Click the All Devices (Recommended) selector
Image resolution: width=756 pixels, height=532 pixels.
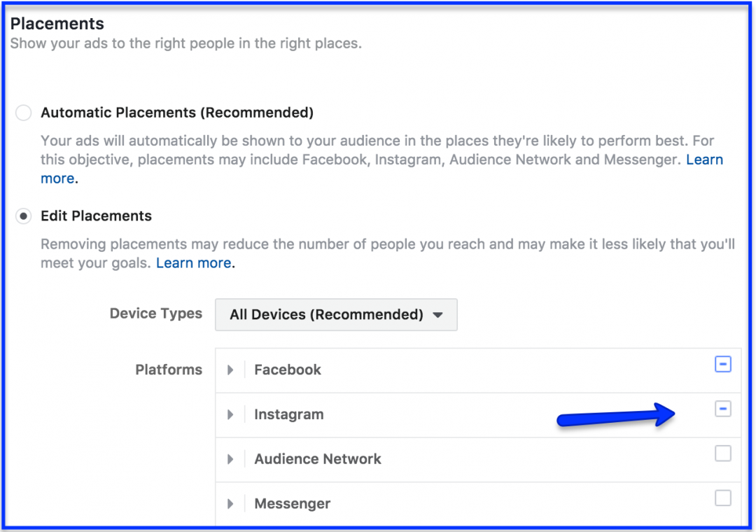pyautogui.click(x=336, y=315)
